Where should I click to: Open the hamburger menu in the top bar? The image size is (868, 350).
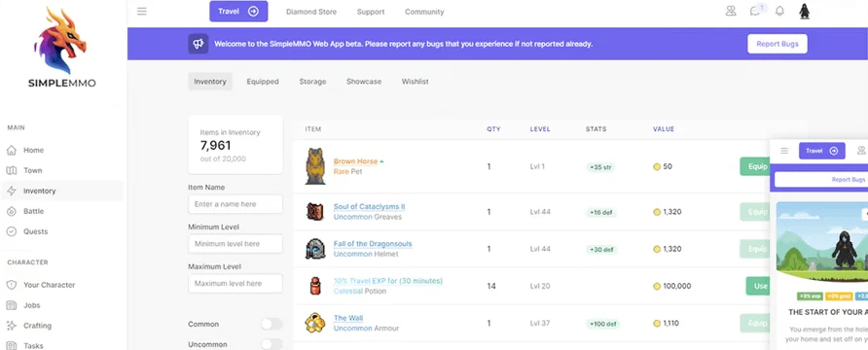pyautogui.click(x=142, y=11)
